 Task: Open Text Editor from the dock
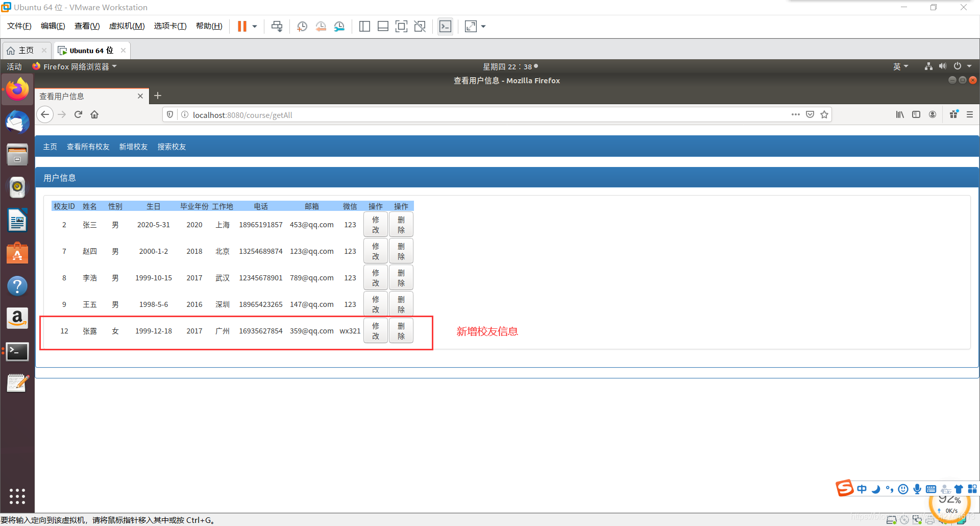17,384
